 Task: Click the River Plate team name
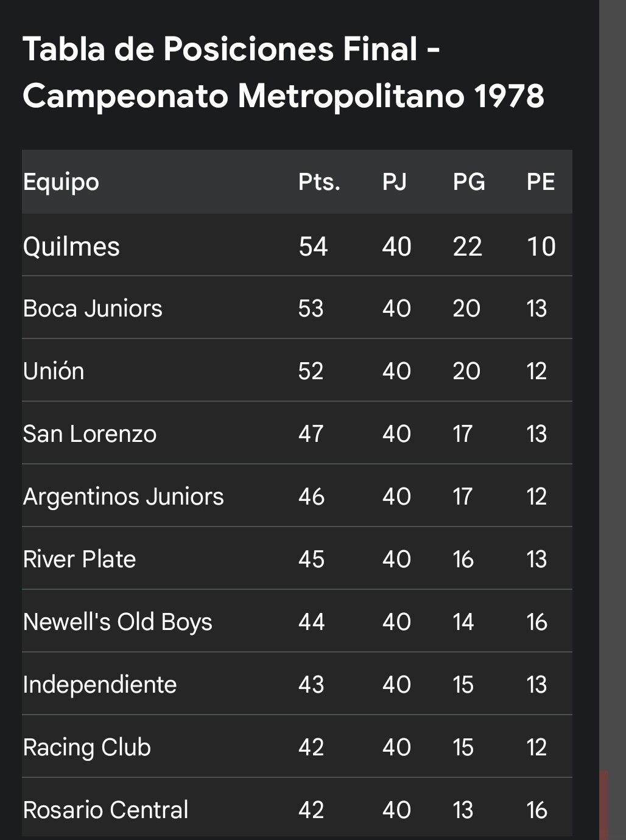coord(79,559)
